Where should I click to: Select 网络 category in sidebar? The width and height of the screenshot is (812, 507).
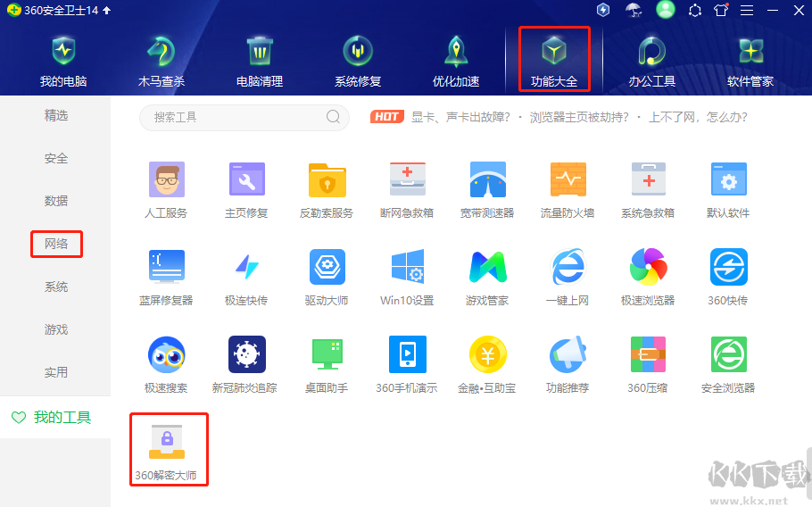(56, 244)
